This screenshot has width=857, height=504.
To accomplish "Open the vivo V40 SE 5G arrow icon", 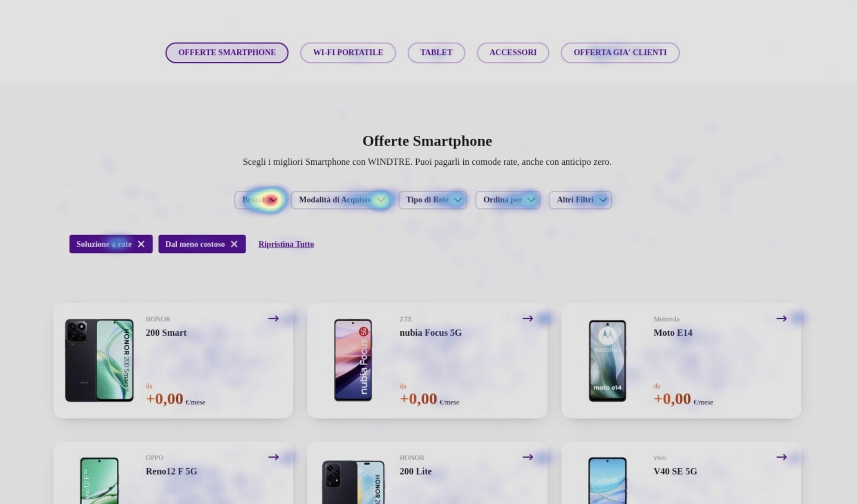I will pos(781,457).
